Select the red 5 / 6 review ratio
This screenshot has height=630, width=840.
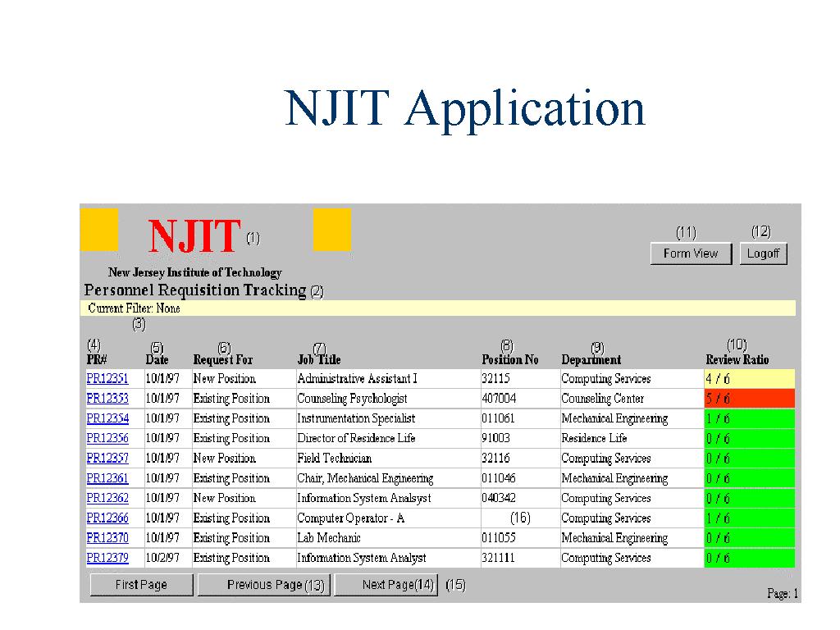(750, 399)
